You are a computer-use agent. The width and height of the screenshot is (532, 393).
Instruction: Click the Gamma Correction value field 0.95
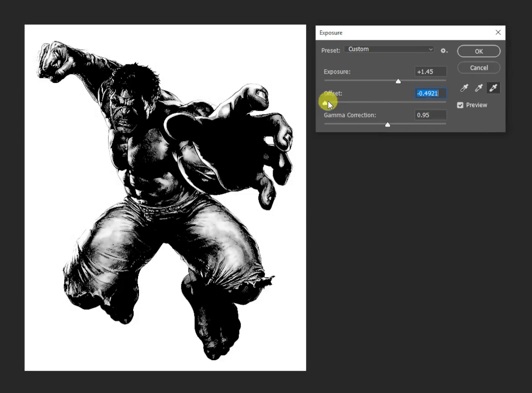430,115
